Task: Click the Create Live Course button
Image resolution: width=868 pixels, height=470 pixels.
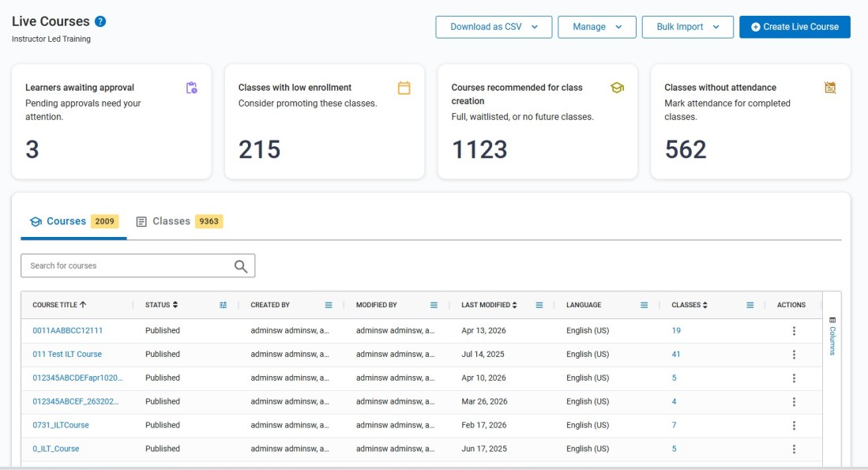Action: click(795, 27)
